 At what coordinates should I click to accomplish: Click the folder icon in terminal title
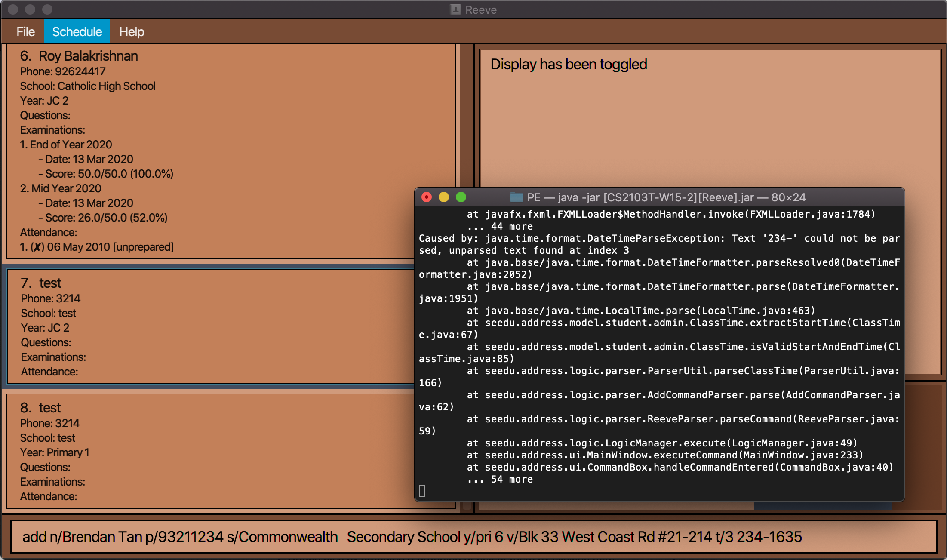click(516, 197)
